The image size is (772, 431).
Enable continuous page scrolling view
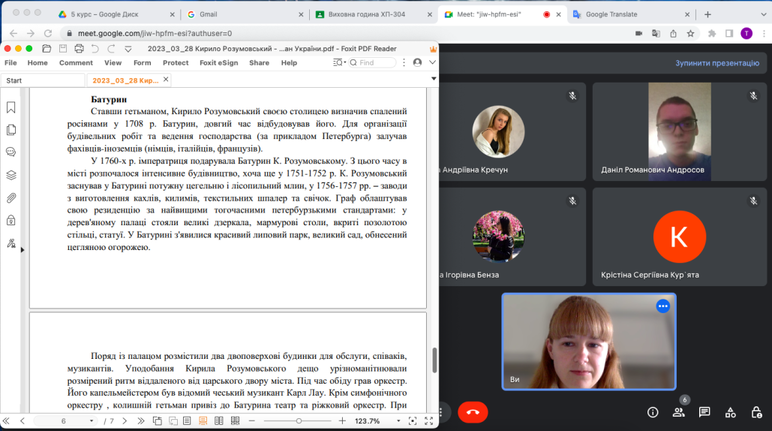[x=203, y=421]
